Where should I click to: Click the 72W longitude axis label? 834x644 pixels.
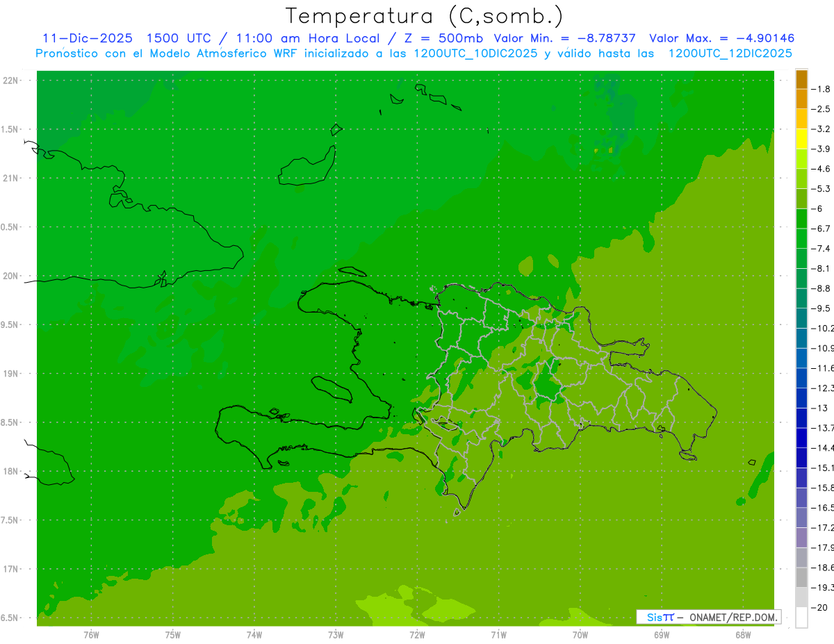417,635
